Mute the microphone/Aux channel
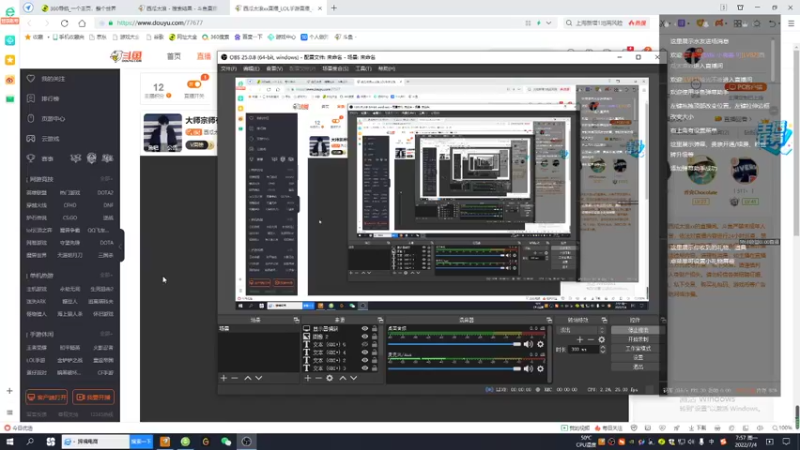The image size is (800, 450). [528, 368]
